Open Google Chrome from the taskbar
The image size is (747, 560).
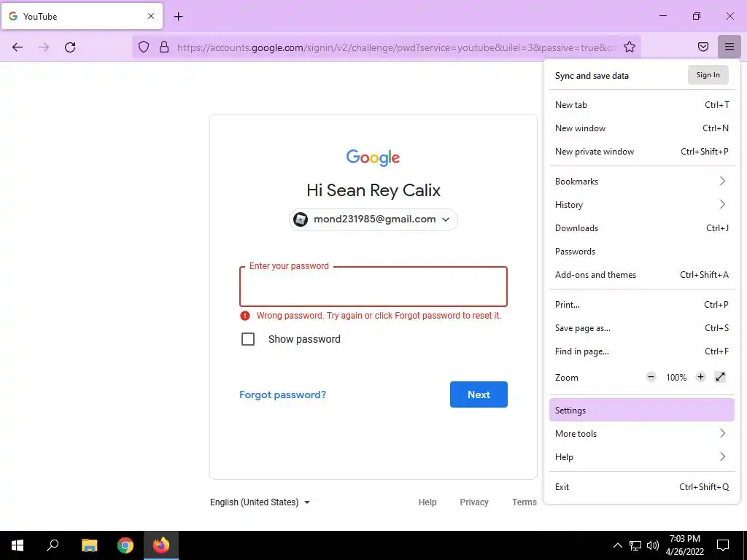point(125,545)
